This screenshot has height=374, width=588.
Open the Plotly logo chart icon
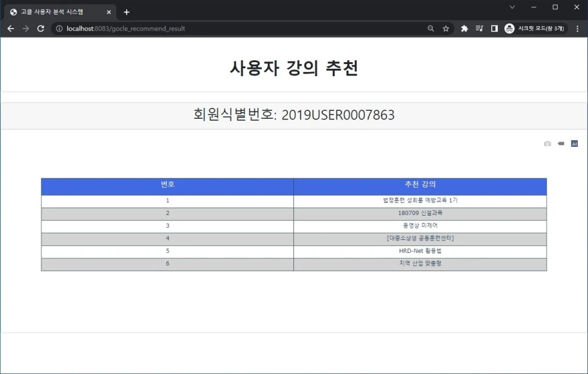[x=574, y=144]
